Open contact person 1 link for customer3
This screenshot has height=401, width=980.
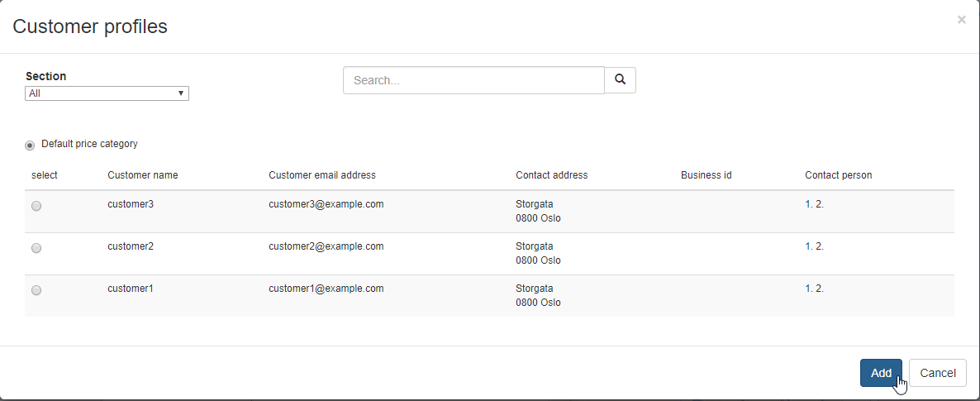pos(808,204)
